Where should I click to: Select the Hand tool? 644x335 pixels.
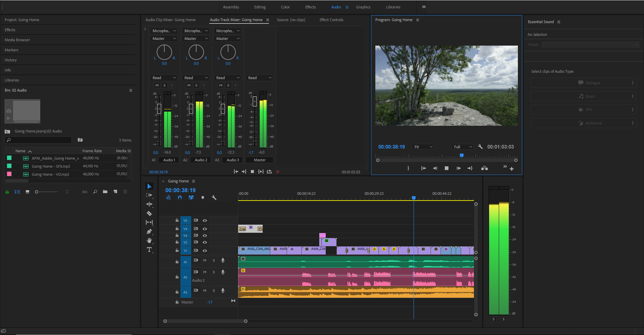(x=149, y=240)
